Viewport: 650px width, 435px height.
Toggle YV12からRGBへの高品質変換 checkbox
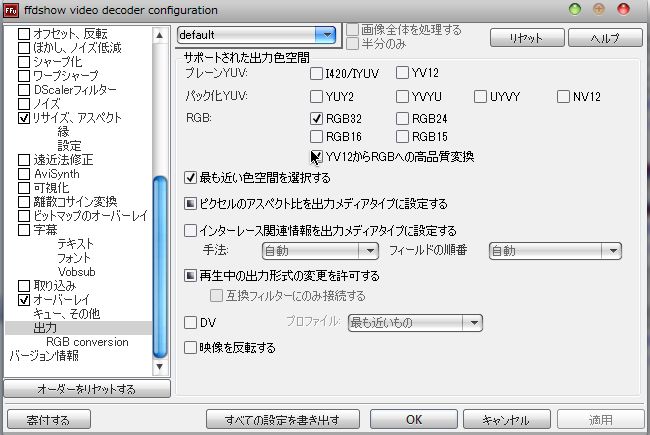pos(316,157)
